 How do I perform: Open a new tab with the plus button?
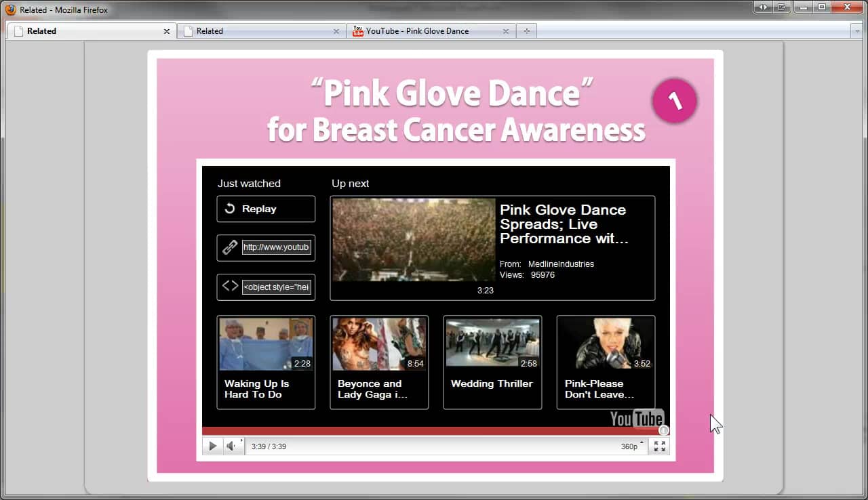(527, 31)
